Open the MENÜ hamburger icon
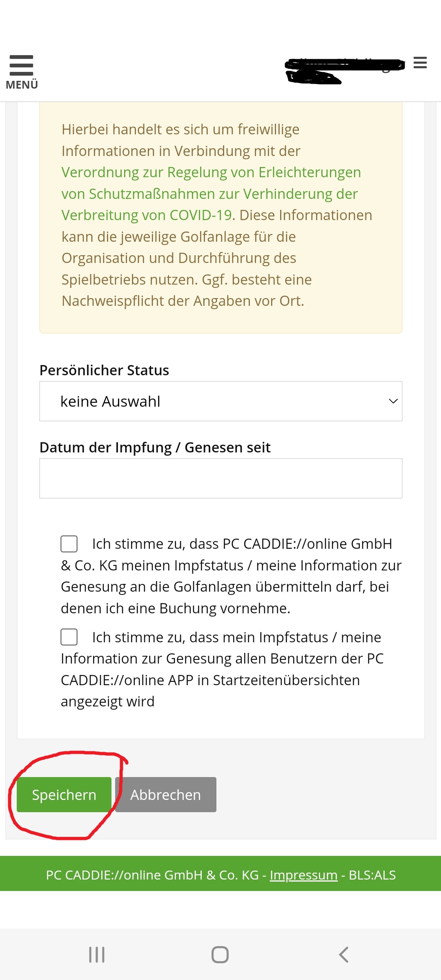Image resolution: width=441 pixels, height=980 pixels. point(21,65)
